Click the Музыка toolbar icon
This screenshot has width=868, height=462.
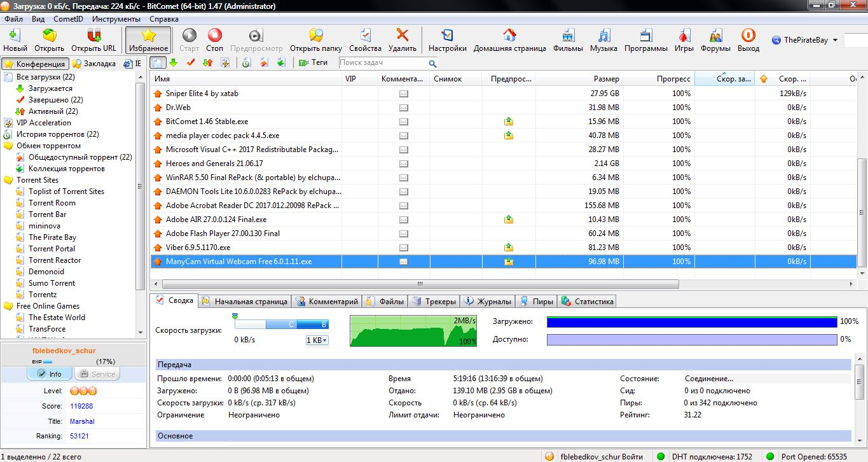(603, 36)
